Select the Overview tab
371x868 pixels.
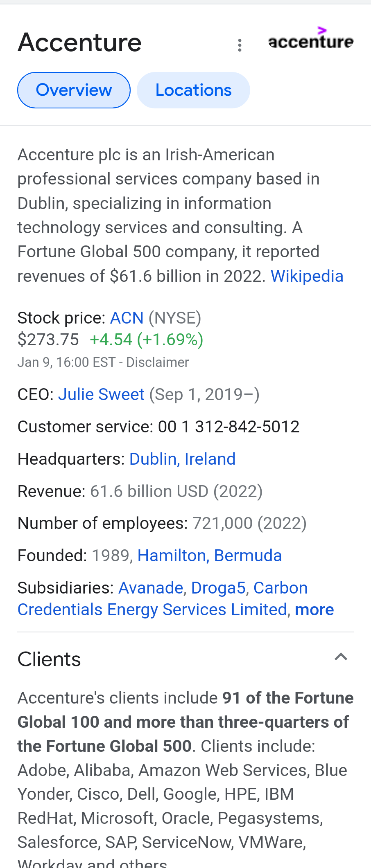coord(74,90)
